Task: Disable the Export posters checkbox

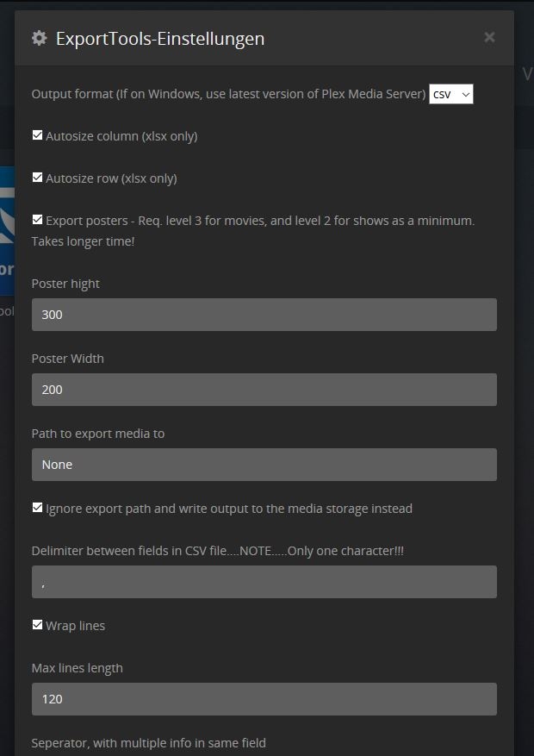Action: click(x=37, y=220)
